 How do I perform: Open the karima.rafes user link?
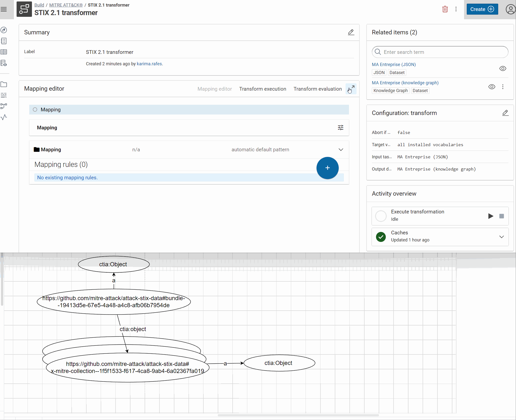coord(149,64)
